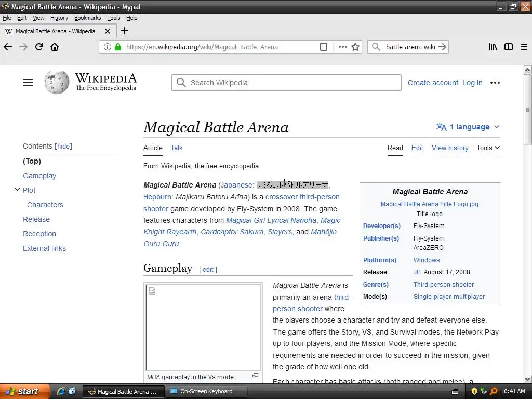532x399 pixels.
Task: Open the Magical Battle Arena Title Logo.jpg link
Action: [x=429, y=204]
